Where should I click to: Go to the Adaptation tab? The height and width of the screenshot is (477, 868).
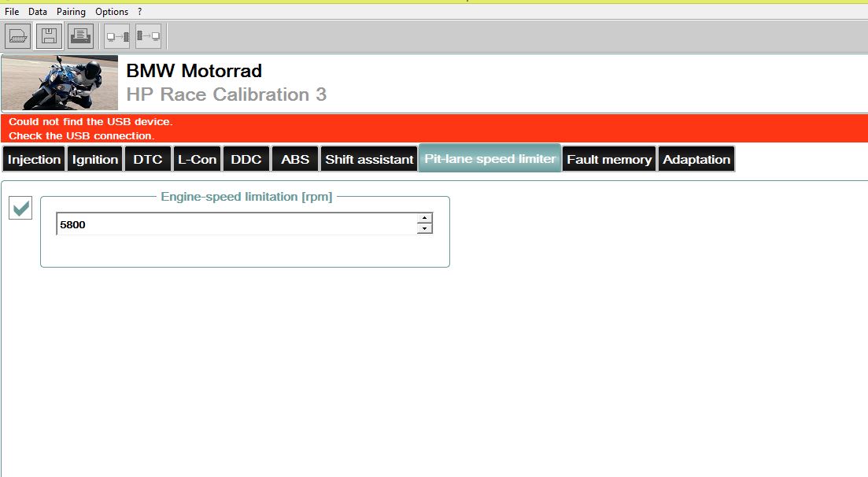(x=696, y=159)
